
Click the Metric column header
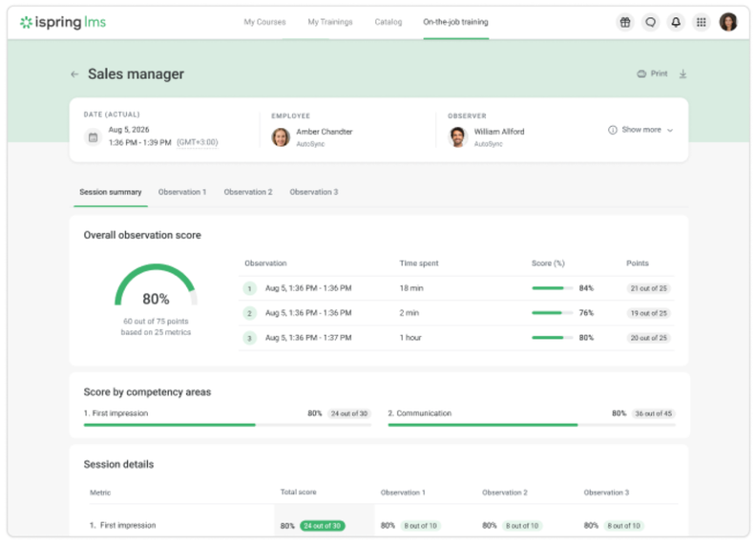tap(100, 493)
